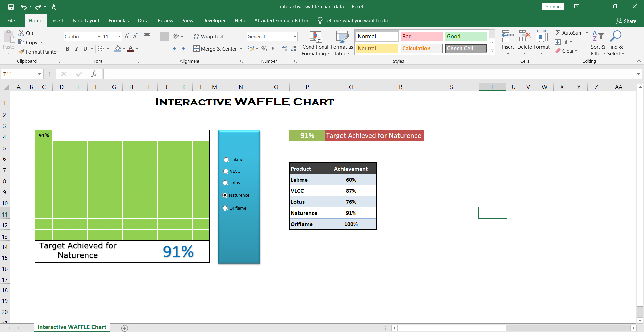
Task: Switch to the Formulas tab
Action: coord(119,21)
